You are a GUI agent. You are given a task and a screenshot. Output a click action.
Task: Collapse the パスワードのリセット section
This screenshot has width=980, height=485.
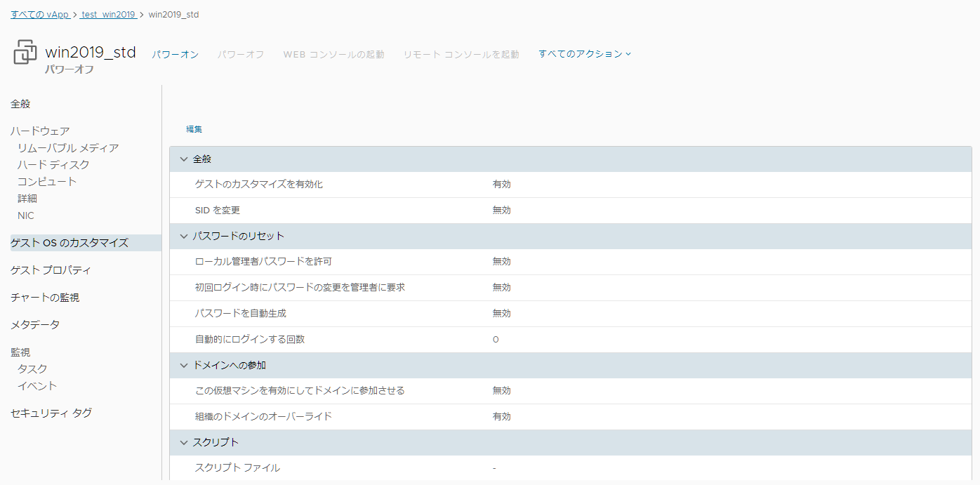tap(184, 236)
